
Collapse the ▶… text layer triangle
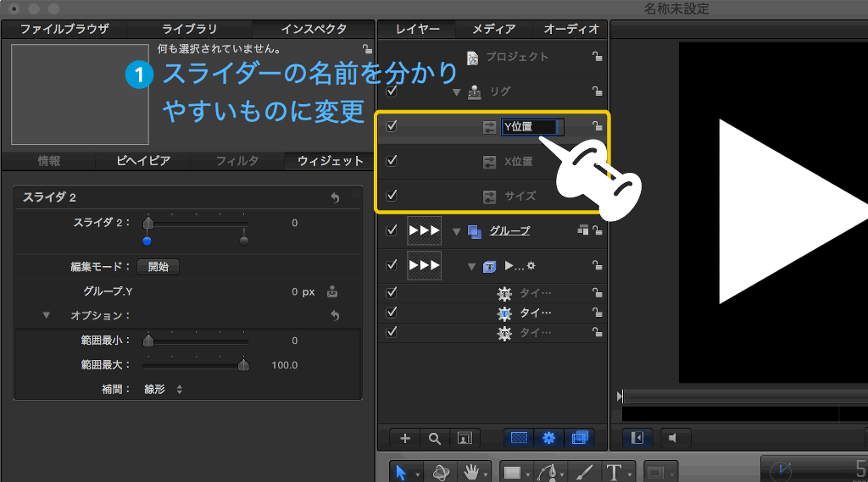pyautogui.click(x=471, y=267)
